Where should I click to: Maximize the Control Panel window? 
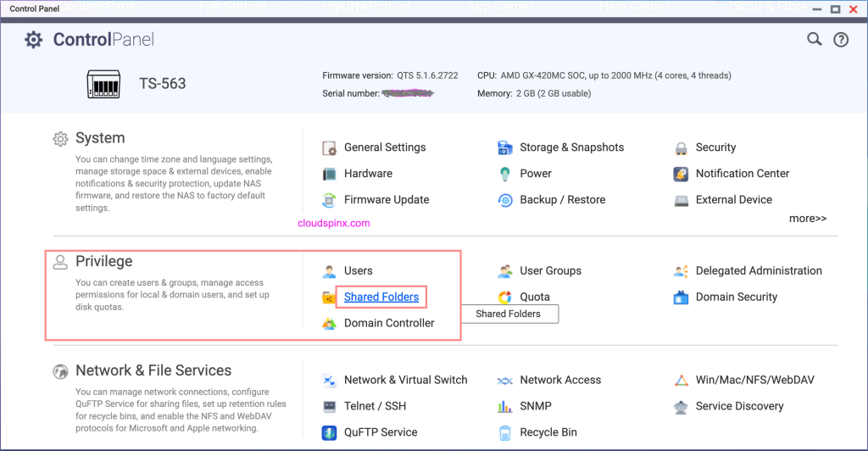[835, 8]
